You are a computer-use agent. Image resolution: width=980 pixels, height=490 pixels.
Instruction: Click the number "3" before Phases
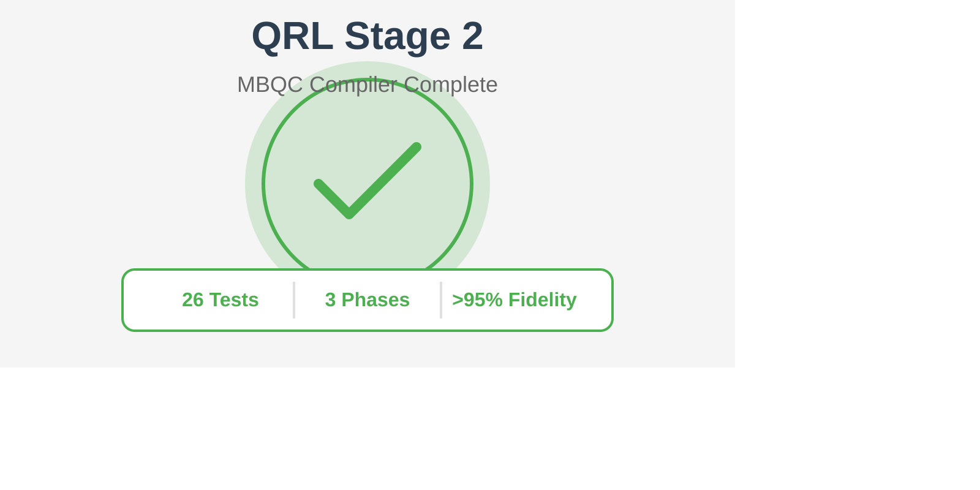[330, 300]
